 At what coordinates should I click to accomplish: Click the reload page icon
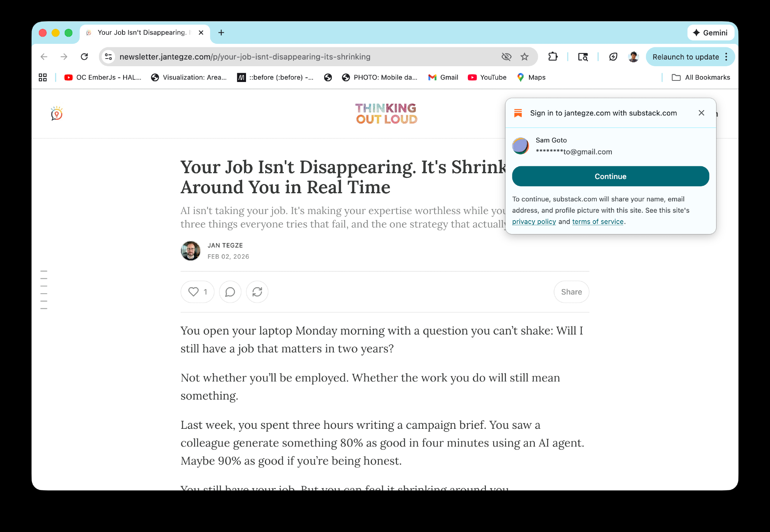coord(84,57)
